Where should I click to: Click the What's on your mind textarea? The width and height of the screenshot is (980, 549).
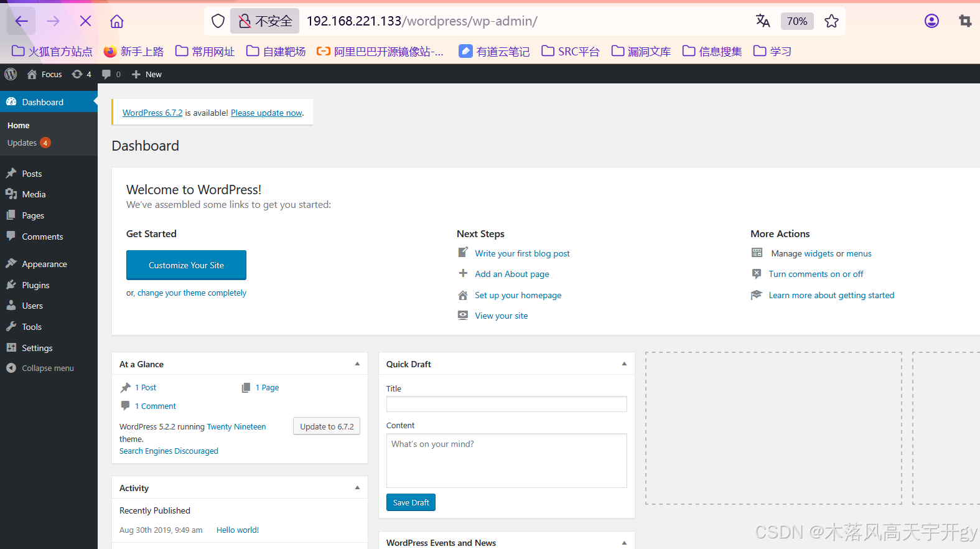[506, 461]
